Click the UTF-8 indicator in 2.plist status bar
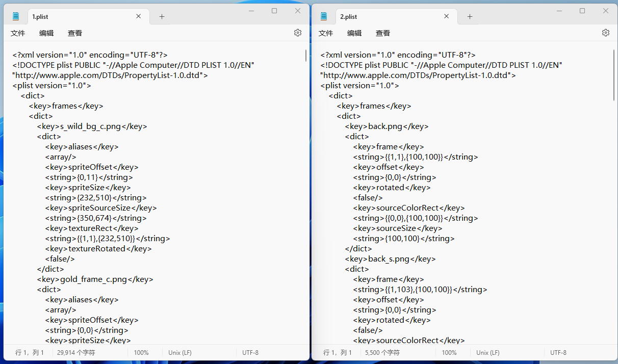 (558, 352)
